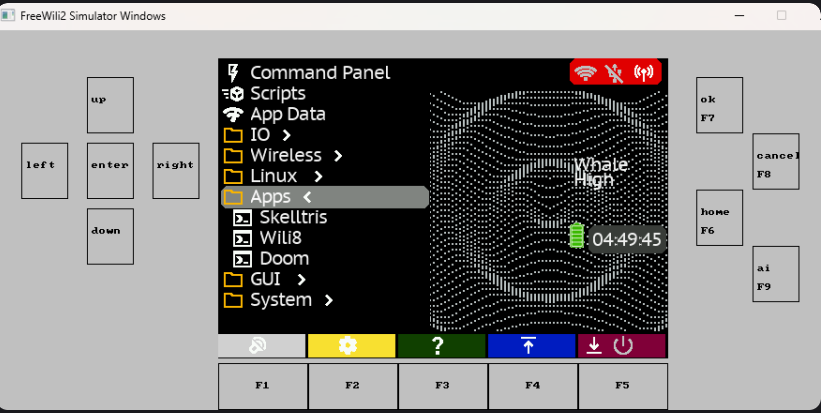Viewport: 821px width, 413px height.
Task: Click the Linux folder icon
Action: (x=233, y=176)
